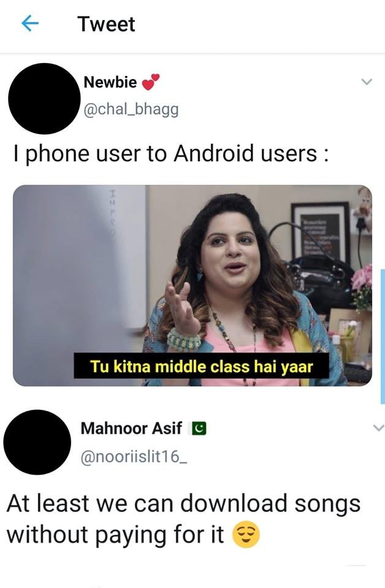Tap the two hearts emoji beside Newbie
385x588 pixels.
coord(150,82)
